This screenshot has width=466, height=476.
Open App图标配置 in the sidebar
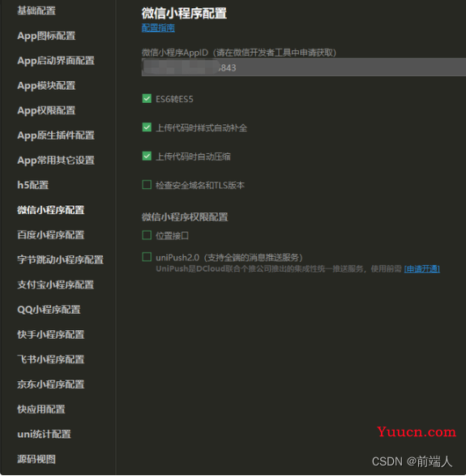(x=46, y=36)
